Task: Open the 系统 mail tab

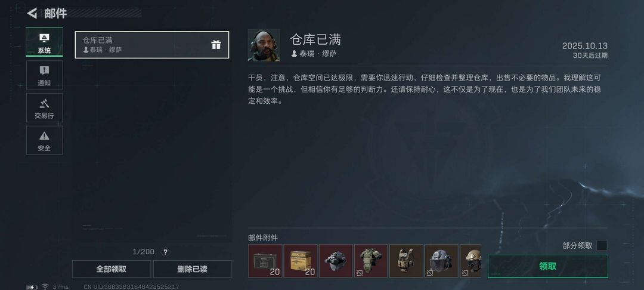Action: tap(44, 42)
